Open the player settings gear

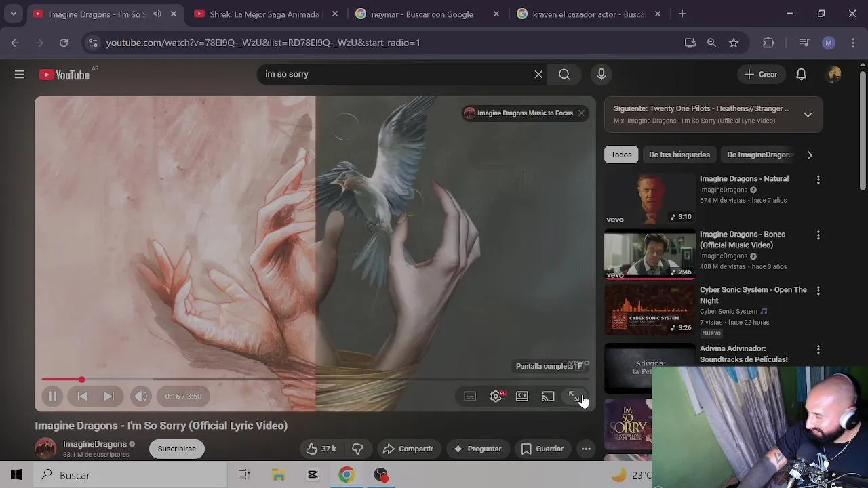(496, 396)
